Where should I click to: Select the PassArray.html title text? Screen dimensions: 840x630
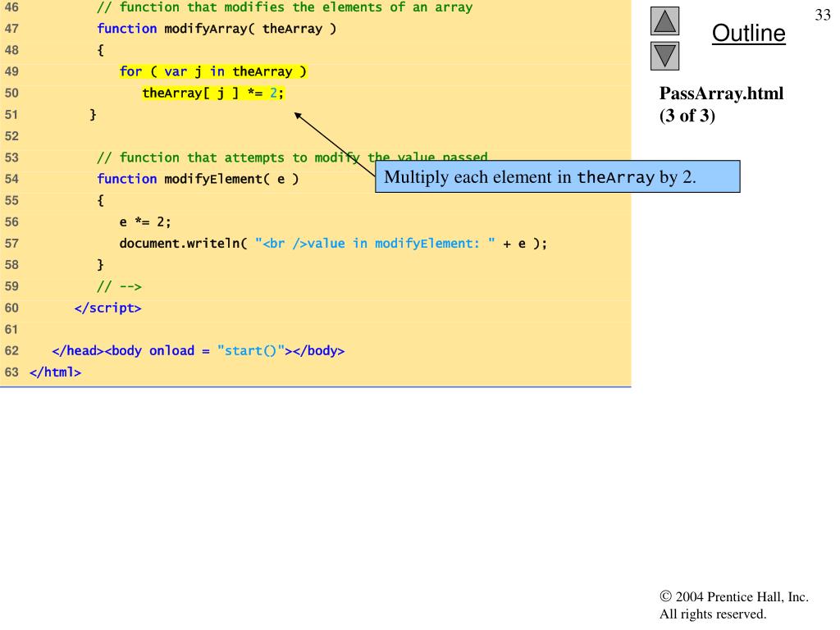[x=721, y=94]
